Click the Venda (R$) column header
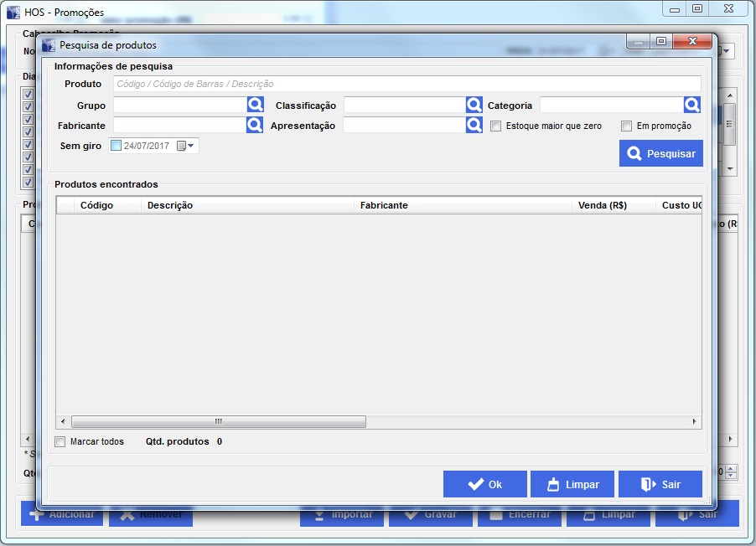 [603, 205]
